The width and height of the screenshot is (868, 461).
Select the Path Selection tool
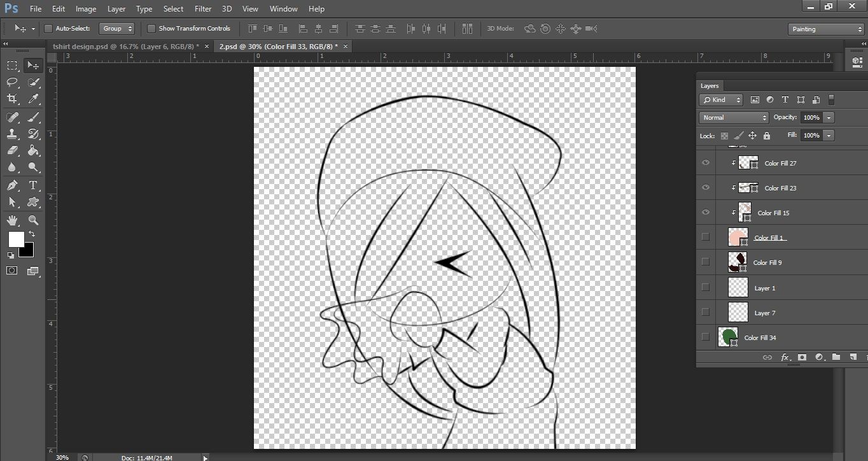12,202
